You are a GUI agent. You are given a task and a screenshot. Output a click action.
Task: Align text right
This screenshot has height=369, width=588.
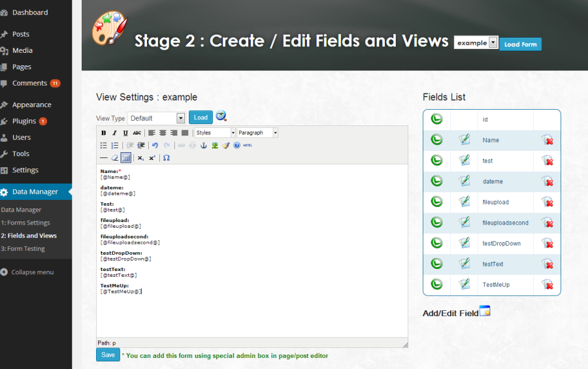174,133
